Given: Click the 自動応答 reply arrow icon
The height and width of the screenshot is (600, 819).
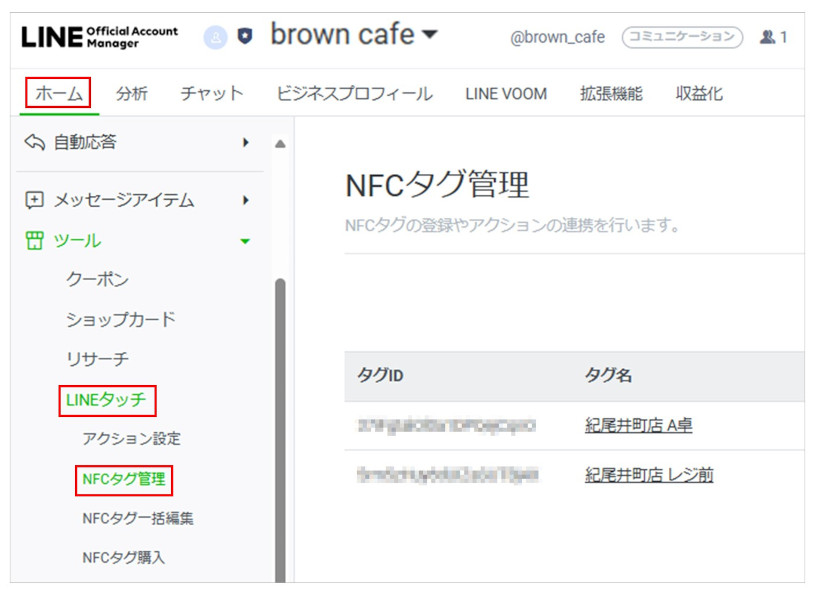Looking at the screenshot, I should 34,143.
